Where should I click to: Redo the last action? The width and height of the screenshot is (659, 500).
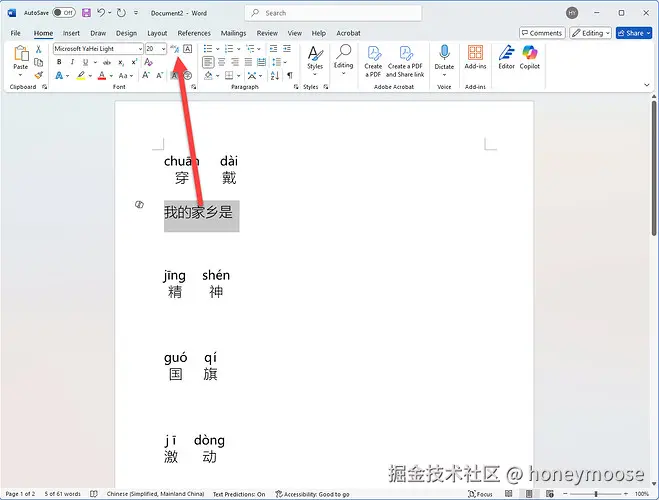click(121, 13)
